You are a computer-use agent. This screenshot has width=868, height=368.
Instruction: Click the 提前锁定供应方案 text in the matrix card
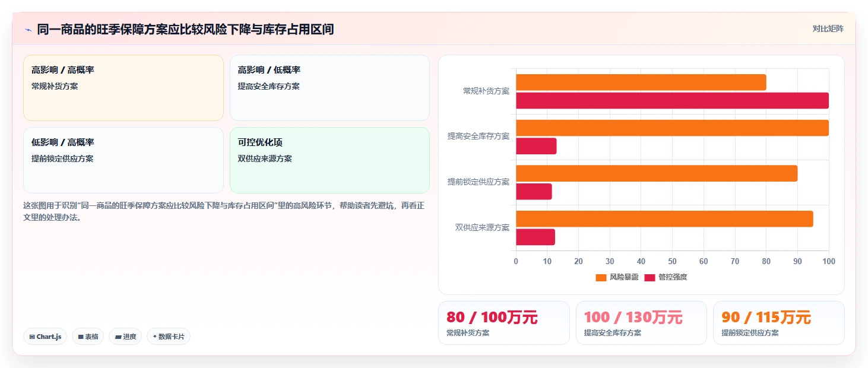click(62, 158)
